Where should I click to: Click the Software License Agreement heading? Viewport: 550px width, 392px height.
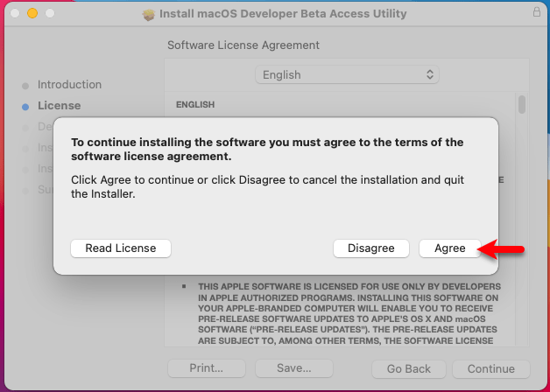coord(243,45)
